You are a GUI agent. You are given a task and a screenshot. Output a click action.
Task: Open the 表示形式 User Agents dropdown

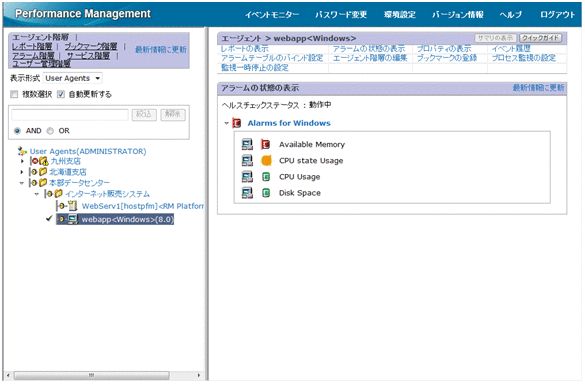(73, 78)
